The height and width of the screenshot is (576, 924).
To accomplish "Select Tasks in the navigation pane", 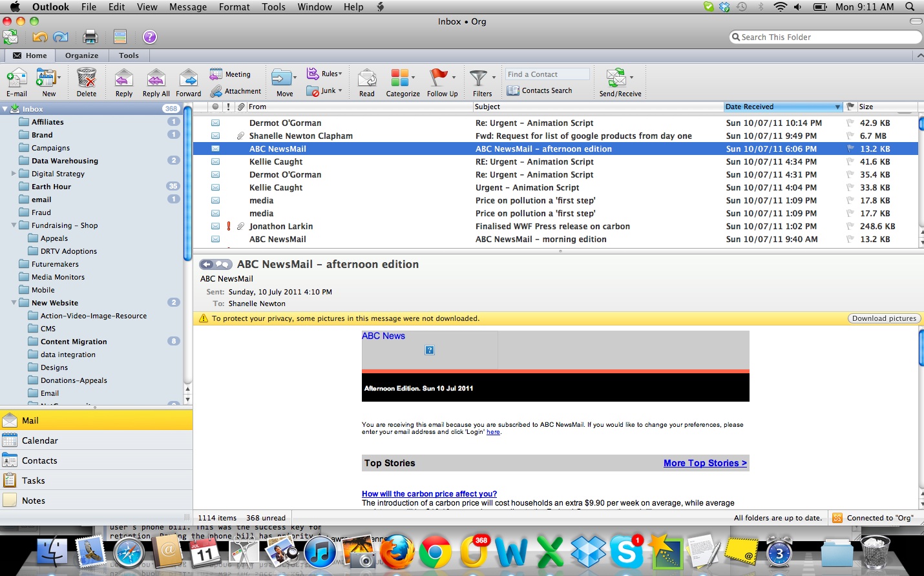I will pyautogui.click(x=96, y=480).
